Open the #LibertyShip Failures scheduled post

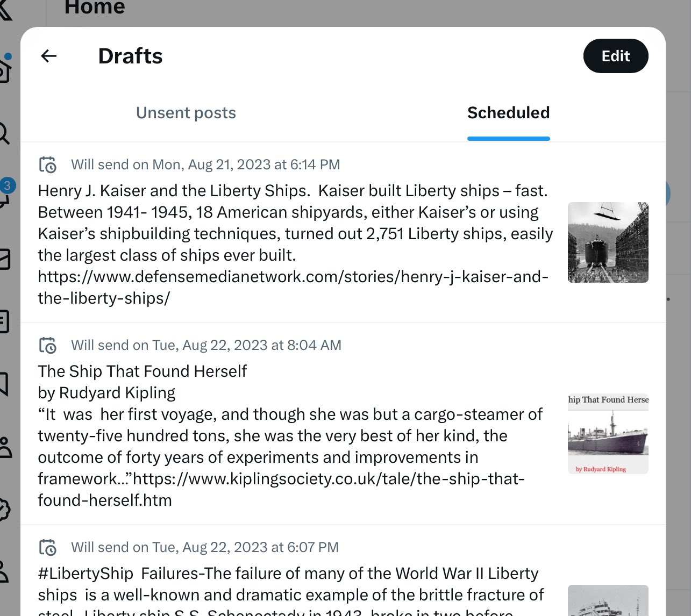[x=290, y=584]
